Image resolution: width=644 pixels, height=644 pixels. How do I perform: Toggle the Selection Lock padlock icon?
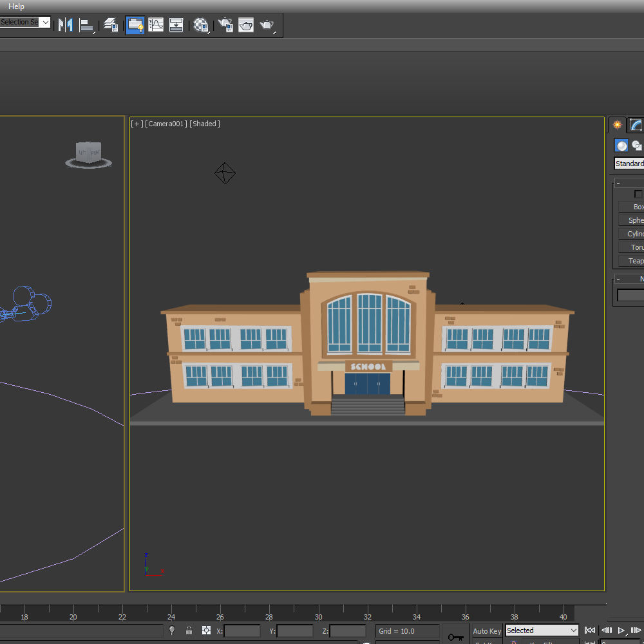point(189,630)
